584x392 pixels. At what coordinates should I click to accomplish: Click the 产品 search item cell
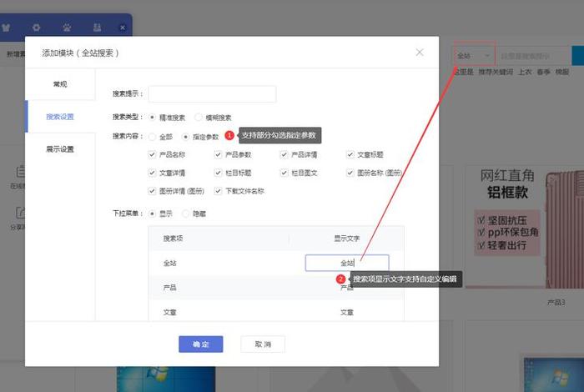pos(170,288)
